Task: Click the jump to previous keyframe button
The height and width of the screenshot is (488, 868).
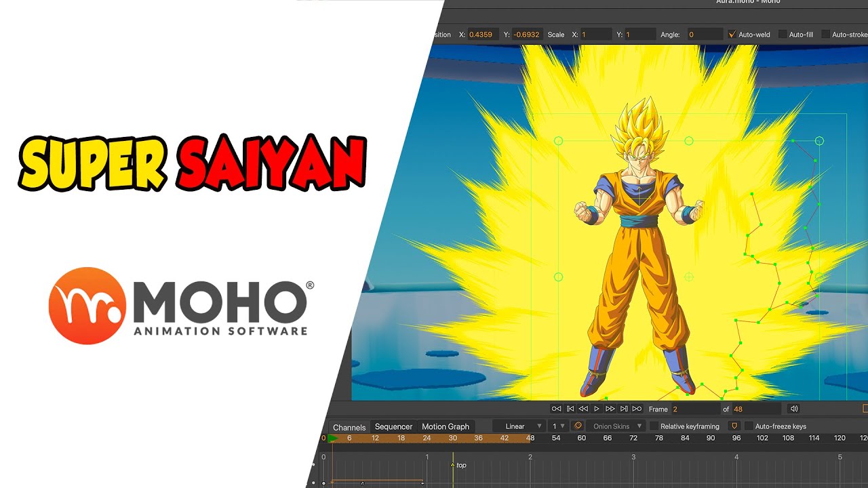Action: 570,409
